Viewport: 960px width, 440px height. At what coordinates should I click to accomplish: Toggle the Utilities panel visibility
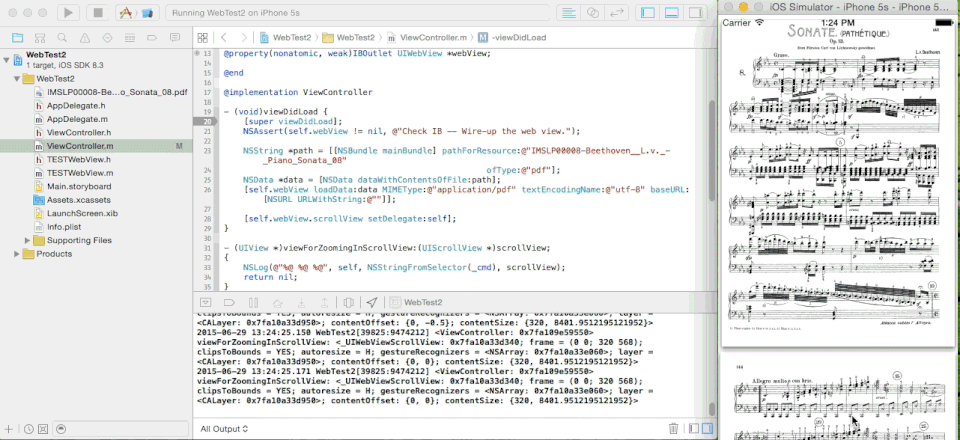(x=696, y=12)
